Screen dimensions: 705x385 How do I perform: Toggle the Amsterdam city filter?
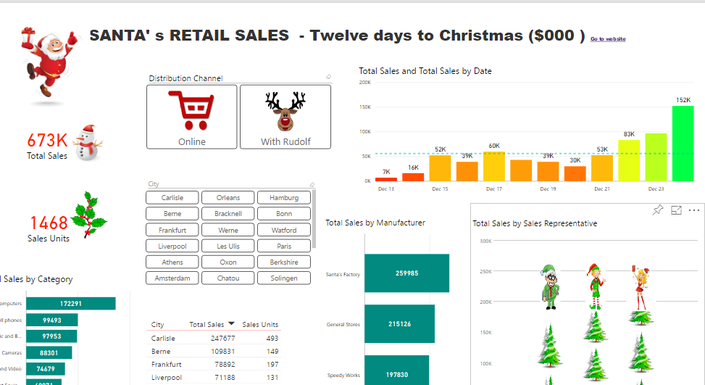[172, 278]
